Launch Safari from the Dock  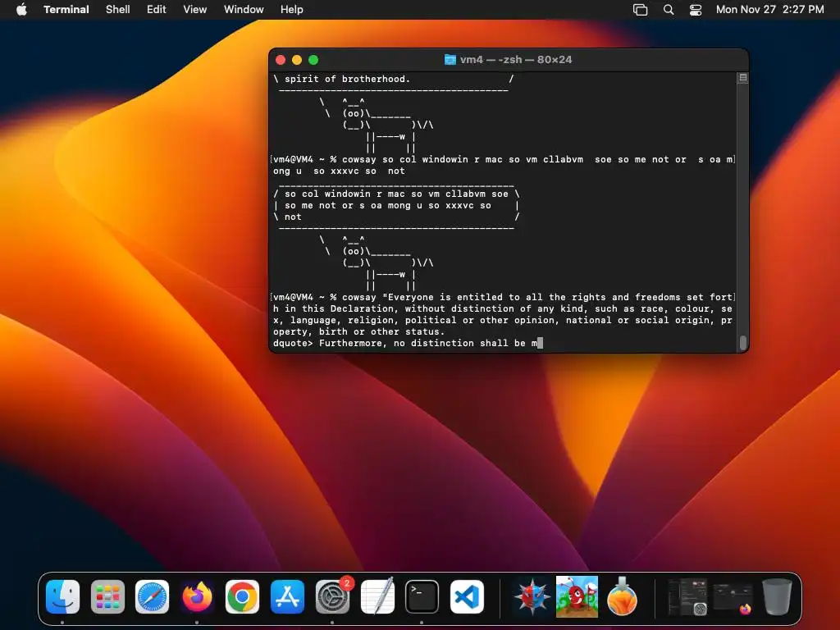coord(152,596)
